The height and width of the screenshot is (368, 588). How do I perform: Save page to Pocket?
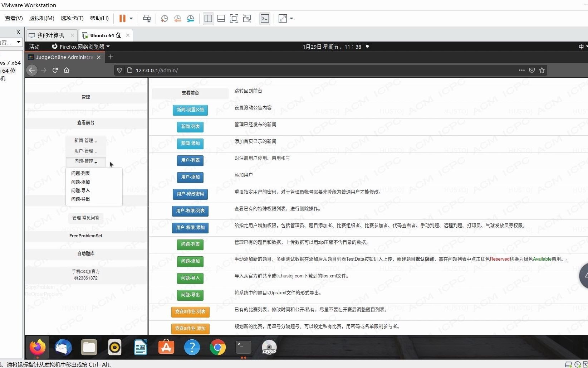tap(532, 70)
